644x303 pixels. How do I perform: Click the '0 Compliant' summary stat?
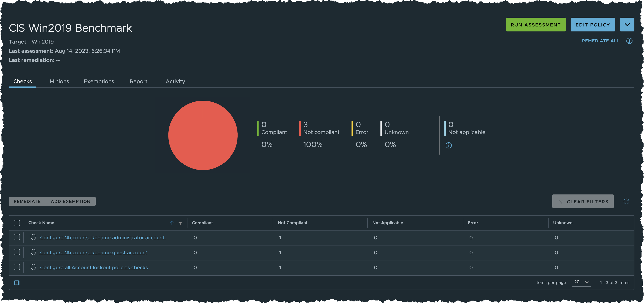click(x=272, y=128)
